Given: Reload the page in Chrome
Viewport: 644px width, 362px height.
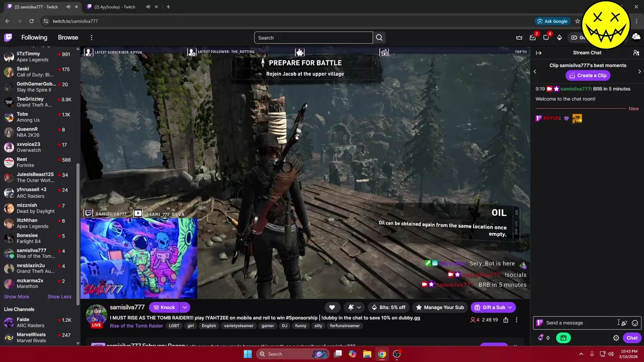Looking at the screenshot, I should tap(31, 21).
